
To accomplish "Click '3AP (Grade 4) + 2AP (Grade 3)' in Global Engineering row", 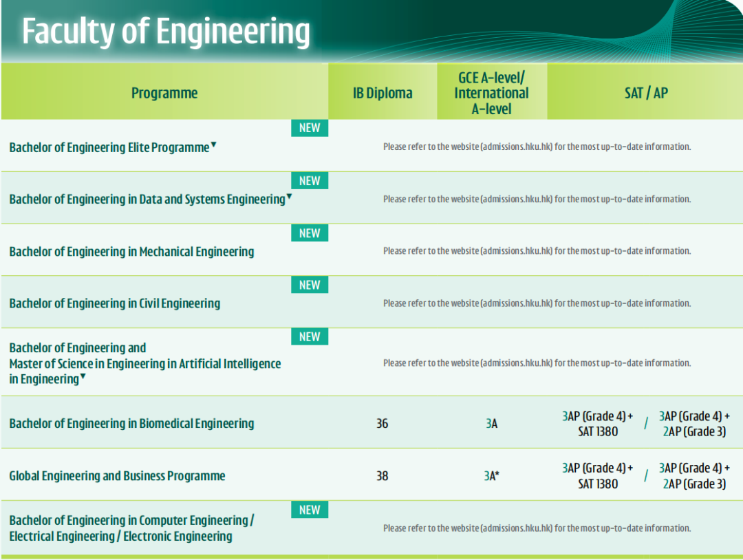I will [x=694, y=476].
